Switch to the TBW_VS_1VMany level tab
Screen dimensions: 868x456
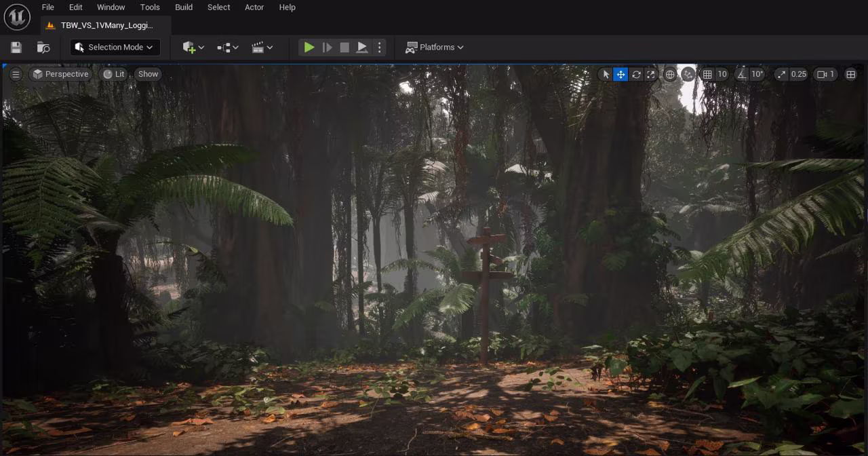tap(106, 26)
